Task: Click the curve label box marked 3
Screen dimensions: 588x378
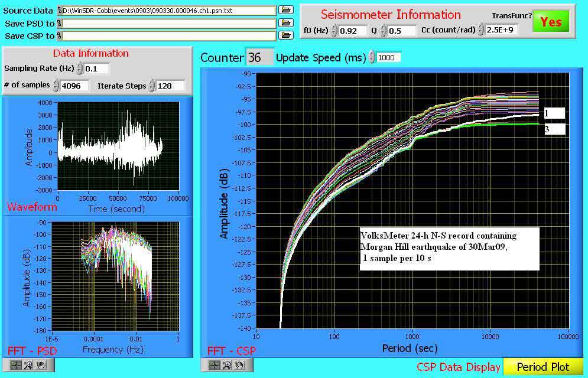Action: tap(554, 129)
